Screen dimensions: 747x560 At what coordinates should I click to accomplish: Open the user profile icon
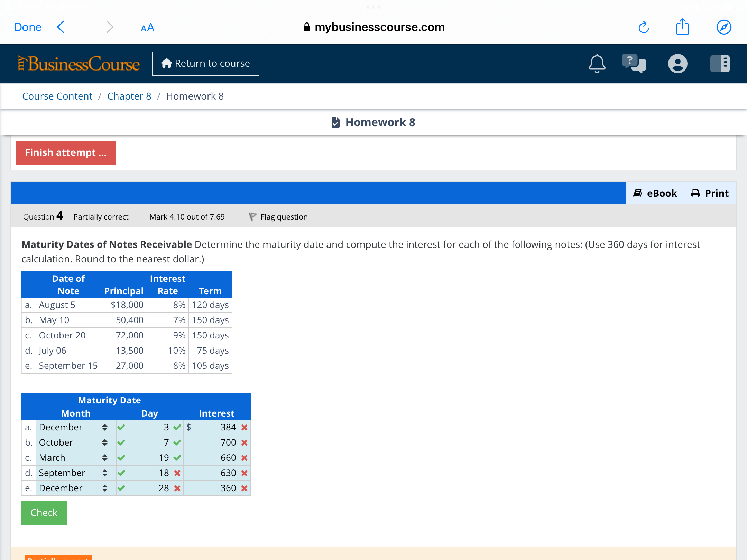tap(677, 64)
